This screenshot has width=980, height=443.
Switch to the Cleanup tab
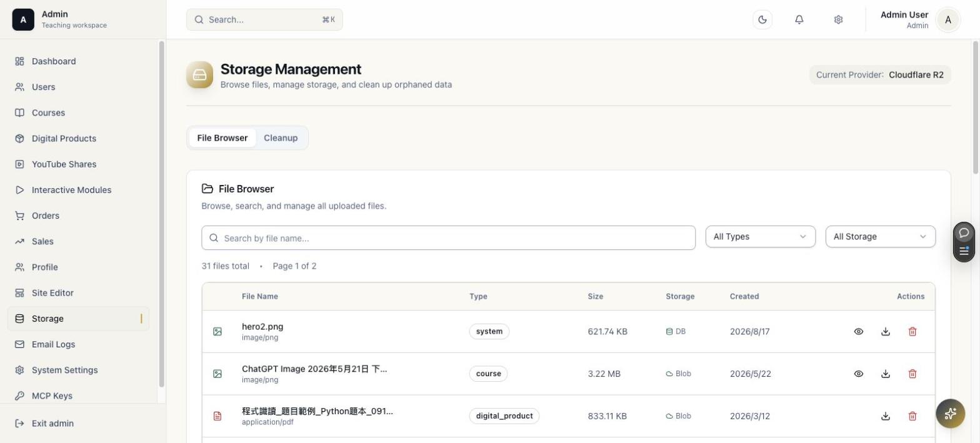point(281,138)
